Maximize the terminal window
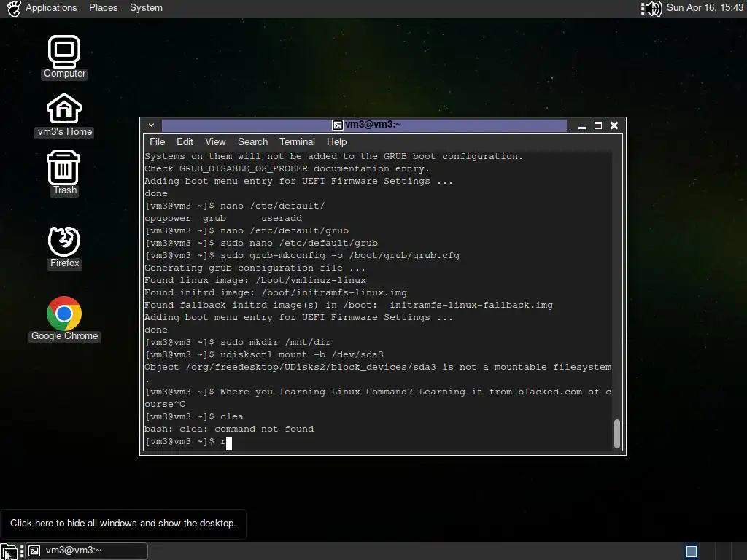The width and height of the screenshot is (747, 560). click(x=598, y=125)
